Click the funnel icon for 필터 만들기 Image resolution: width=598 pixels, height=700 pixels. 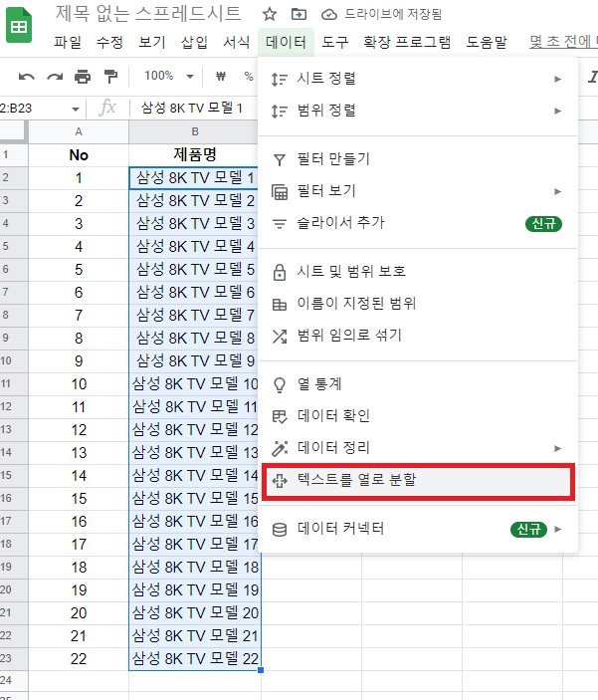(280, 159)
